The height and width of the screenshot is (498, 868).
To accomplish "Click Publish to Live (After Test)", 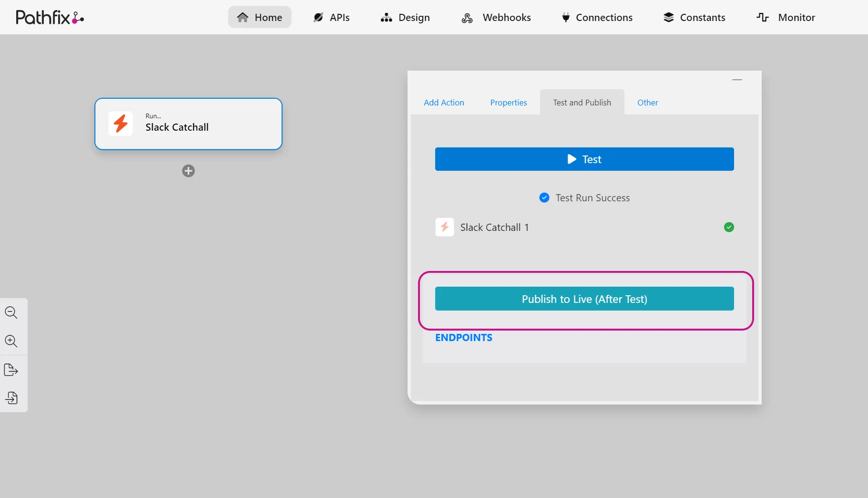I will click(584, 299).
